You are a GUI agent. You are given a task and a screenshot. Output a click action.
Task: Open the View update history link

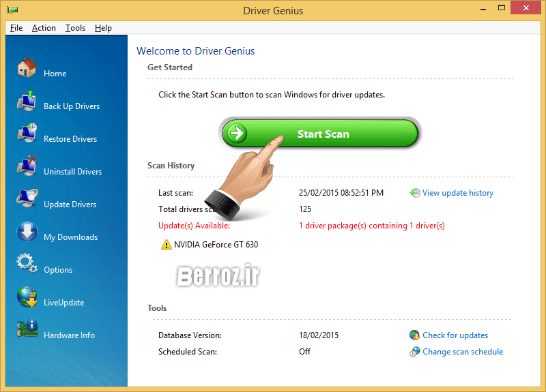(x=458, y=193)
